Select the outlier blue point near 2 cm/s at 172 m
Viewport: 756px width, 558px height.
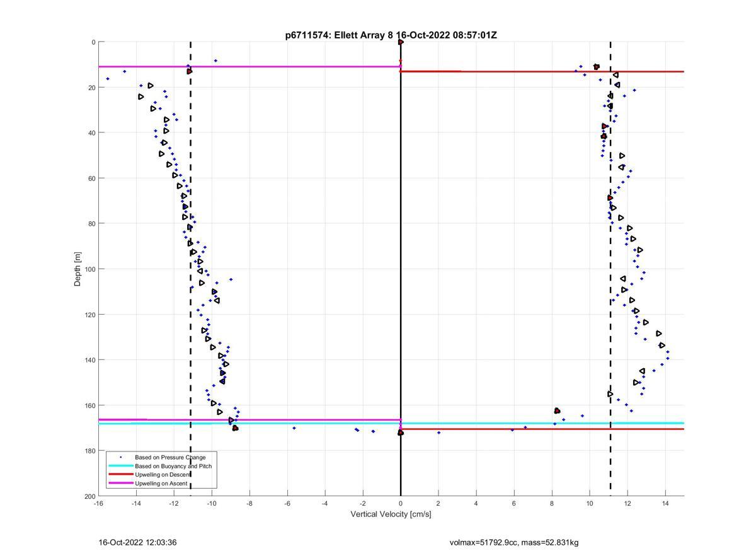click(438, 433)
